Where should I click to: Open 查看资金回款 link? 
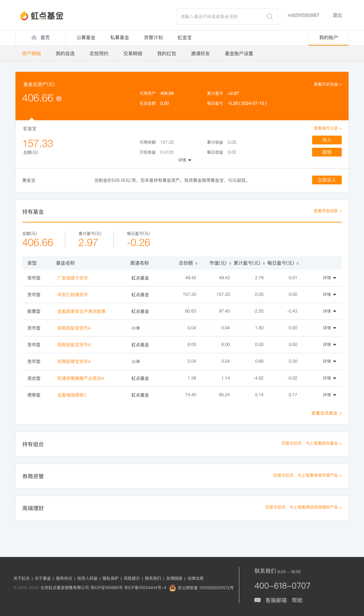327,211
